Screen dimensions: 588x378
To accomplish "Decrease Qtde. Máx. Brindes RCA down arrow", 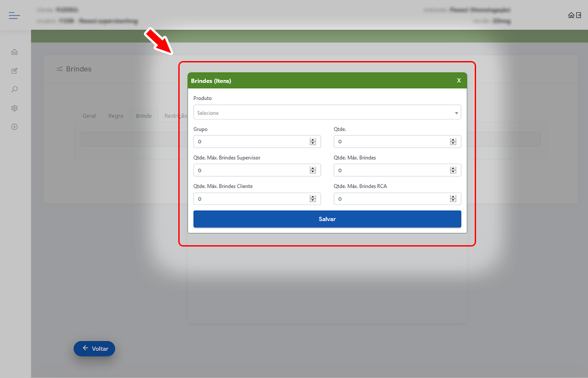I will pos(453,201).
